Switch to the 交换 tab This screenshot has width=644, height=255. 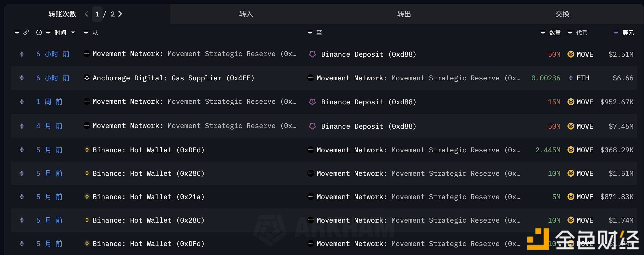pyautogui.click(x=562, y=14)
